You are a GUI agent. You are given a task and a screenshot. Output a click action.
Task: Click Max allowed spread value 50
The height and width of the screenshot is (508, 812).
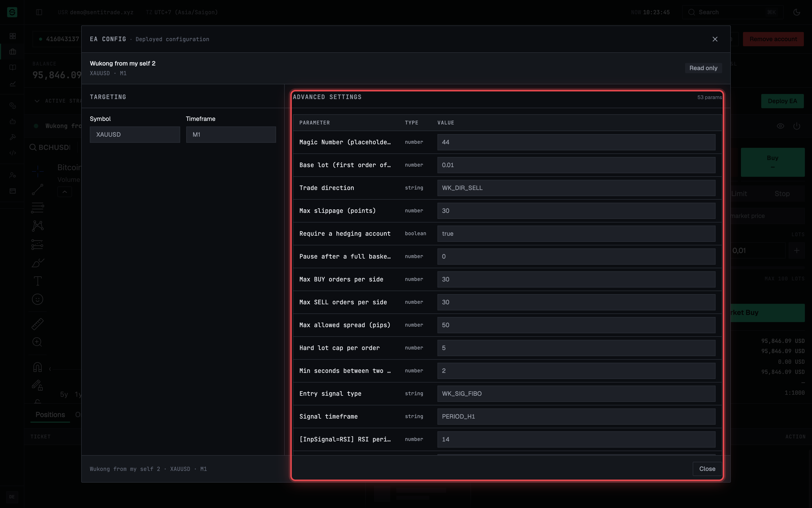[x=576, y=325]
